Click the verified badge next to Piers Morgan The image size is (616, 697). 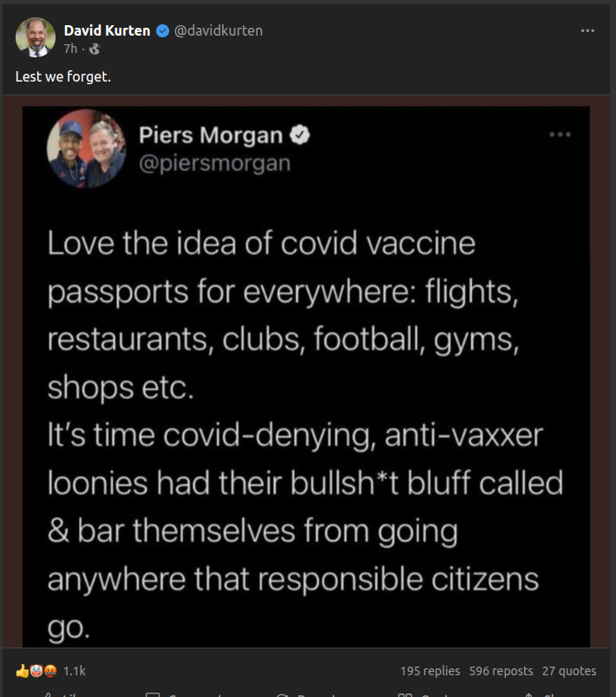(x=300, y=135)
